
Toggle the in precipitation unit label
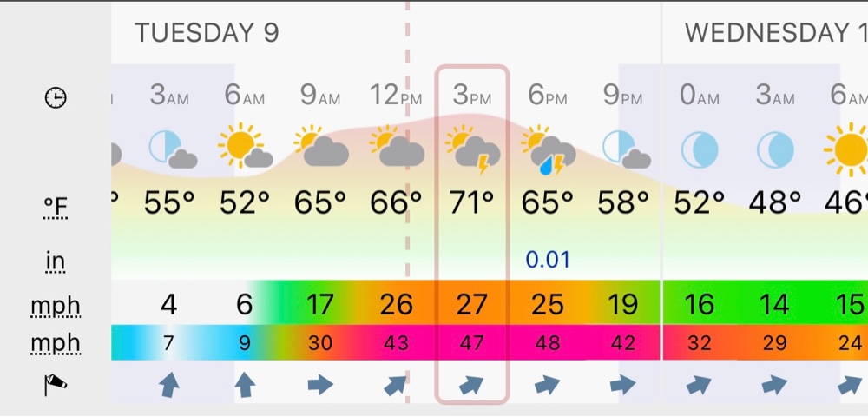coord(56,261)
